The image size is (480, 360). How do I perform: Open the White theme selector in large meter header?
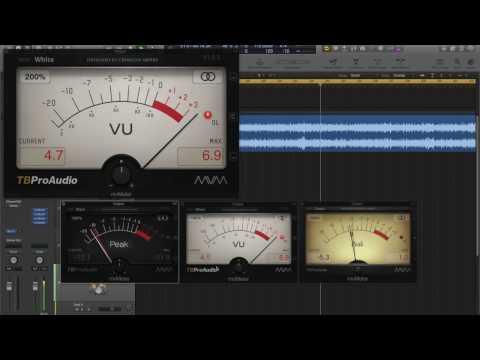(x=44, y=60)
